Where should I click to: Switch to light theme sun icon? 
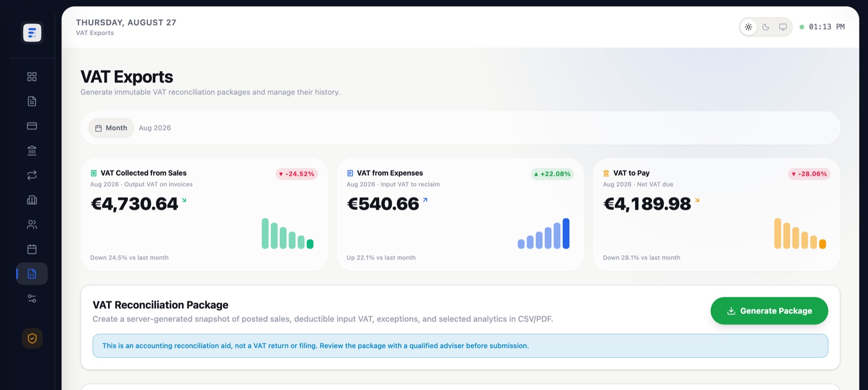(x=748, y=27)
